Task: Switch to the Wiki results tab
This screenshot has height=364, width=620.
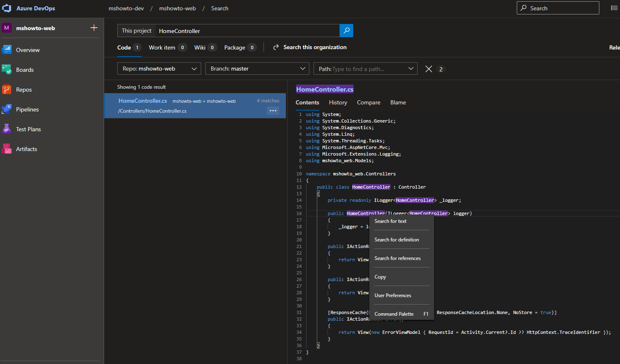Action: (205, 47)
